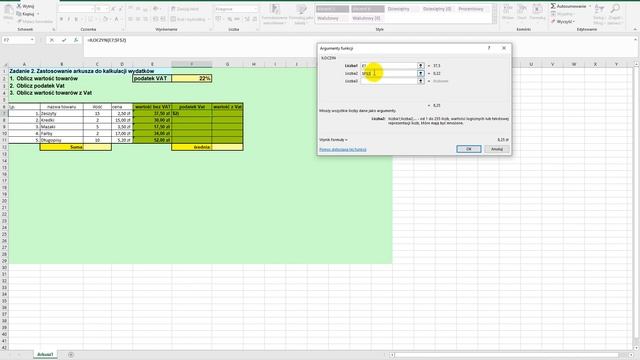
Task: Close the Argumenty funkcji dialog
Action: coord(504,48)
